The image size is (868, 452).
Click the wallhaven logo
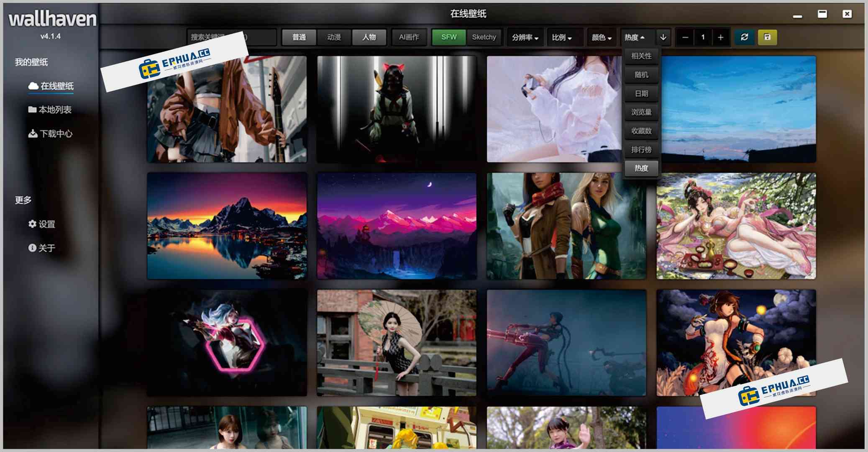[x=52, y=19]
